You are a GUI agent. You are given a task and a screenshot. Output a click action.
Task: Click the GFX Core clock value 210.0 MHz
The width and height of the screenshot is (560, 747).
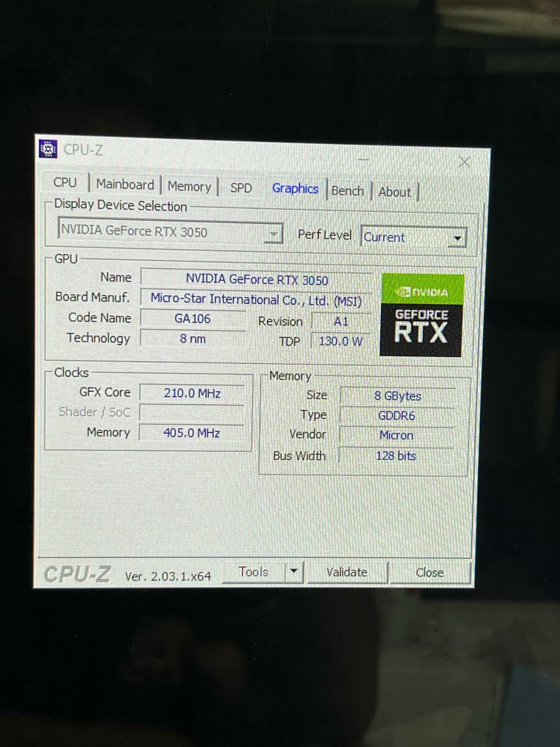click(x=192, y=393)
